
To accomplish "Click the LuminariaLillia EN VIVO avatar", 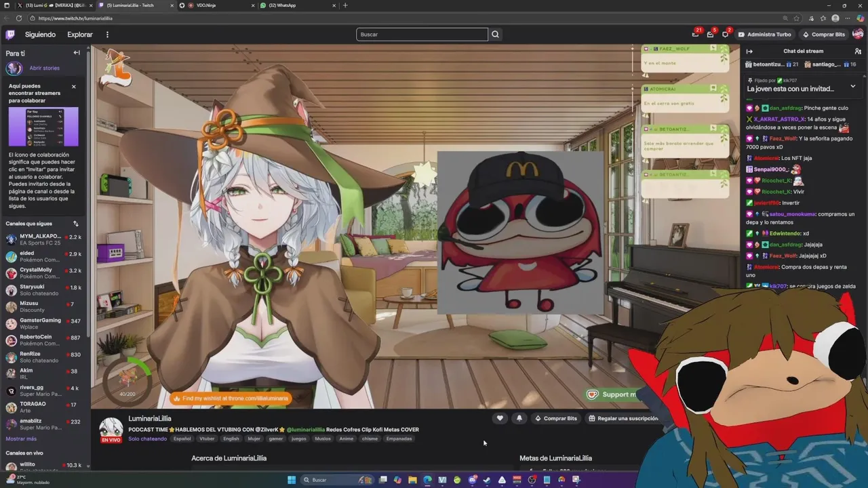I will [111, 430].
